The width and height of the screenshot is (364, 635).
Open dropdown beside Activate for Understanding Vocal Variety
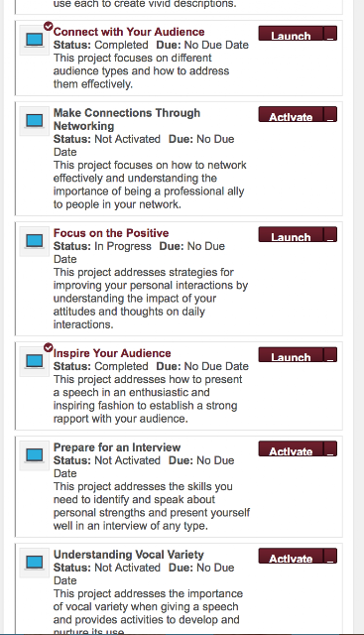click(x=330, y=556)
